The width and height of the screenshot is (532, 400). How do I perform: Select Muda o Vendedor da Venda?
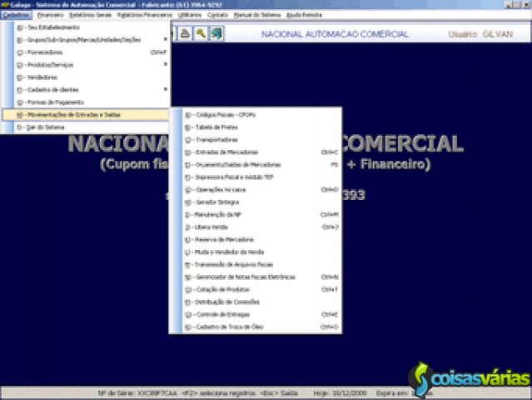point(255,252)
